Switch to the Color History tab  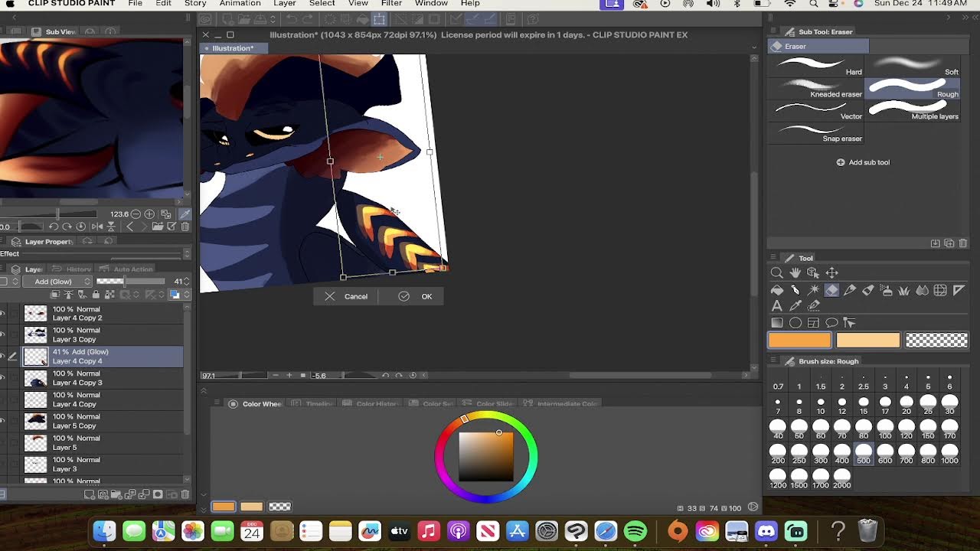[371, 403]
